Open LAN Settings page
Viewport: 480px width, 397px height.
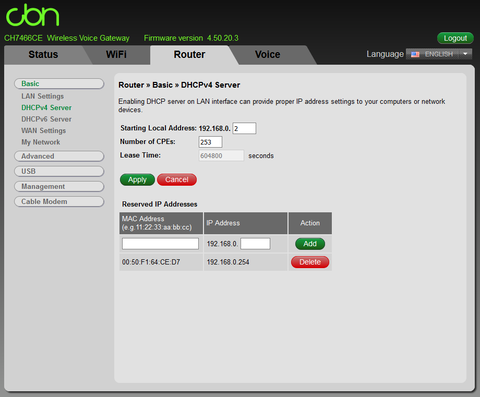click(x=42, y=96)
